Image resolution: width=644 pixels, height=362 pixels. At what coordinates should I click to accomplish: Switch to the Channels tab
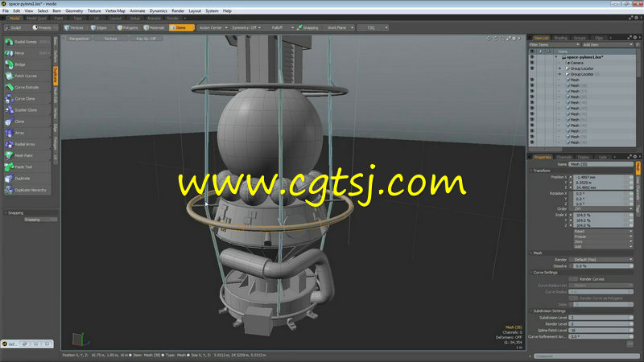click(563, 157)
